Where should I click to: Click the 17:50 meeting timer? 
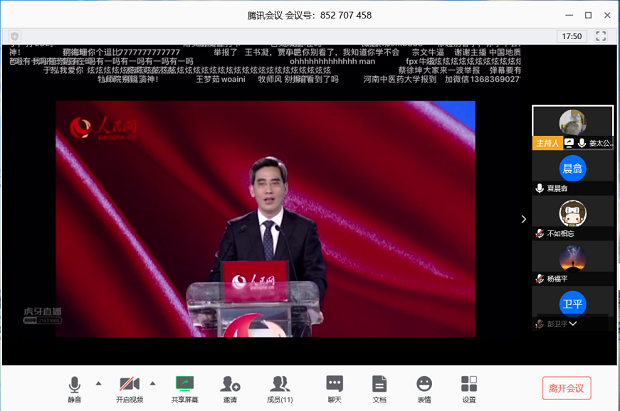tap(572, 35)
